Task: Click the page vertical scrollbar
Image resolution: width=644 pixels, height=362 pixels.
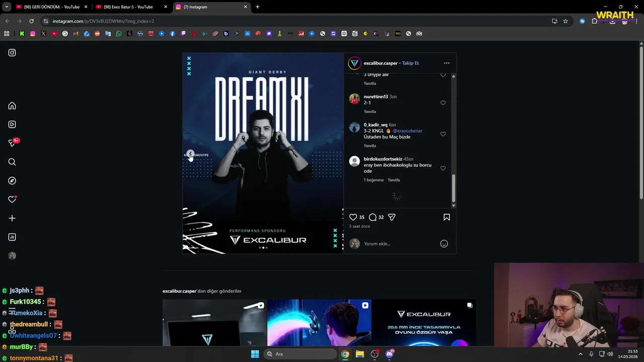Action: 641,123
